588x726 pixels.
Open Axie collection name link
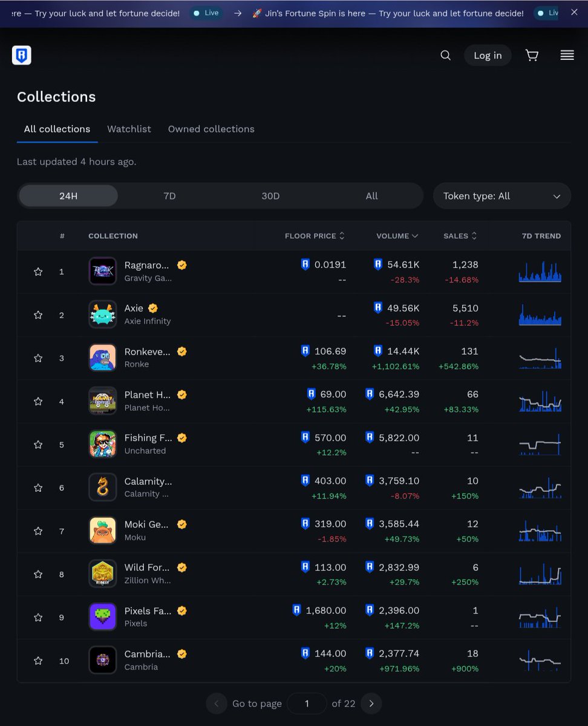pos(134,308)
